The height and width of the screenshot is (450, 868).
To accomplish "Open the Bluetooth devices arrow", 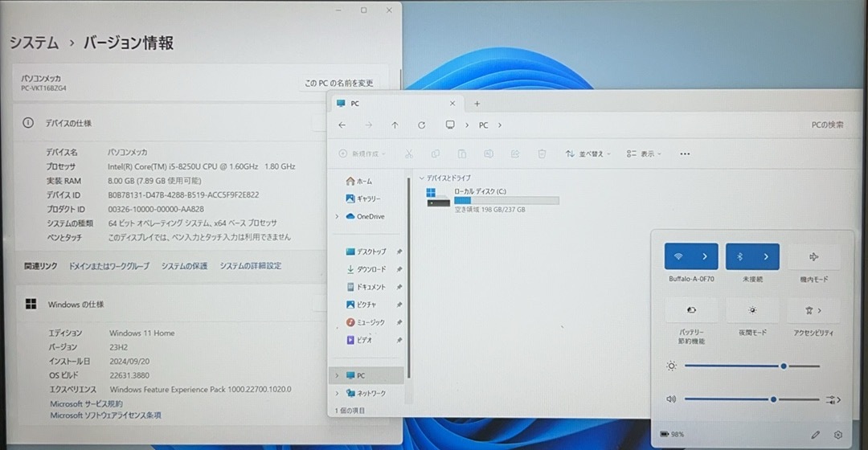I will point(766,257).
